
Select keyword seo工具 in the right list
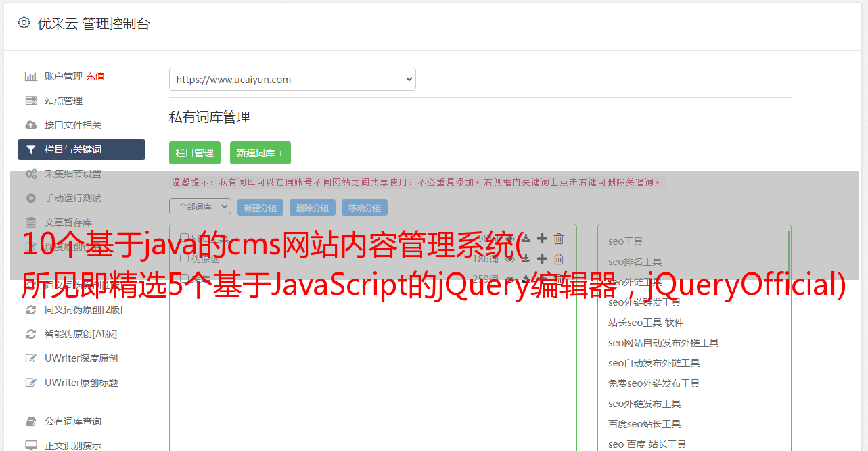[626, 241]
